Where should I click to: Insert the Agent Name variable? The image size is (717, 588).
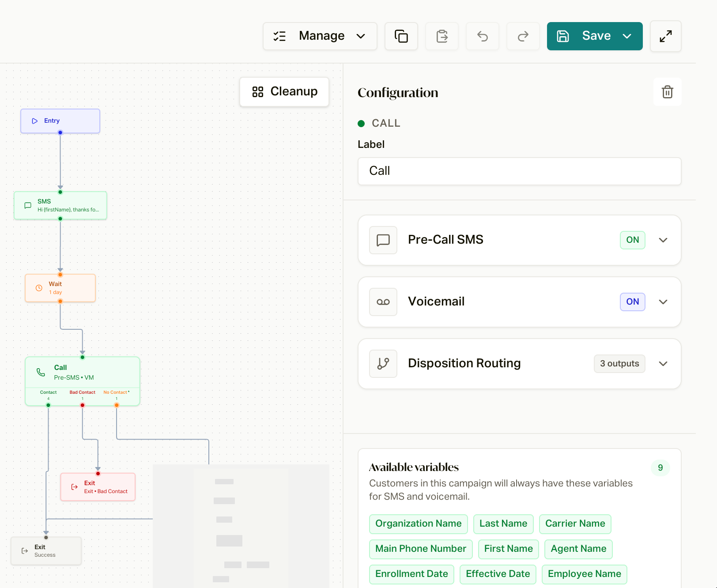pos(578,549)
